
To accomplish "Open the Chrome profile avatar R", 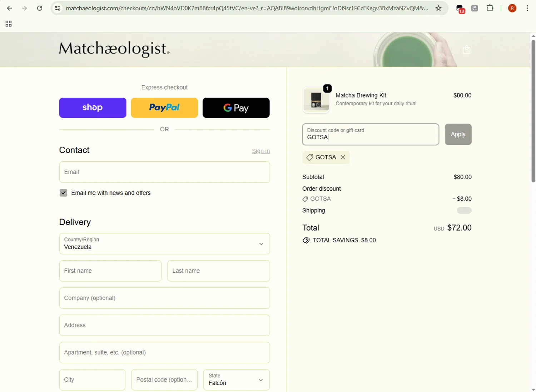I will point(512,8).
